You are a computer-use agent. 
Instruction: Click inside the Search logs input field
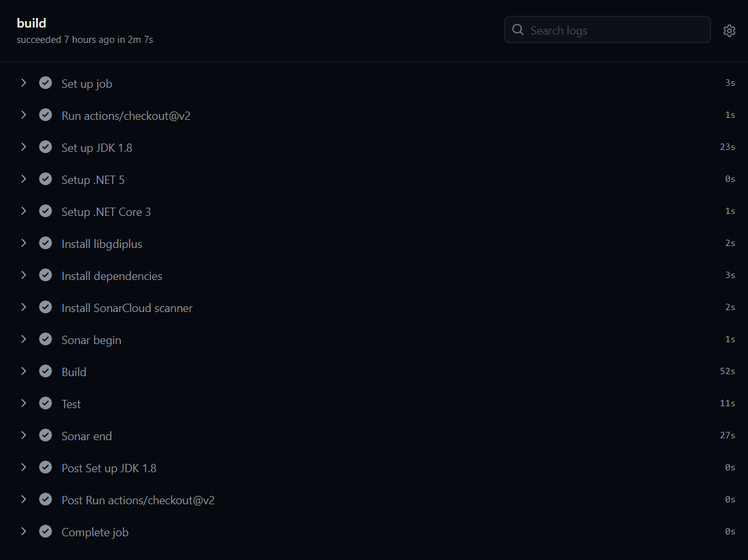coord(607,29)
